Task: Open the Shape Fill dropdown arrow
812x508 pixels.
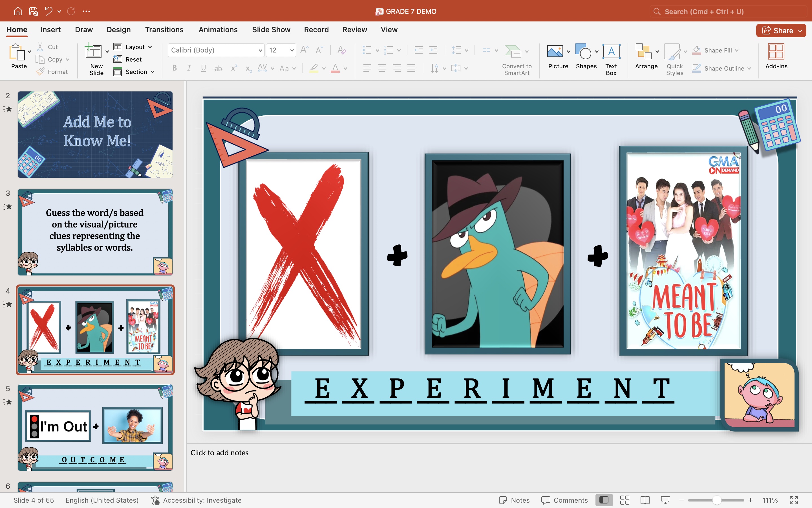Action: (x=737, y=51)
